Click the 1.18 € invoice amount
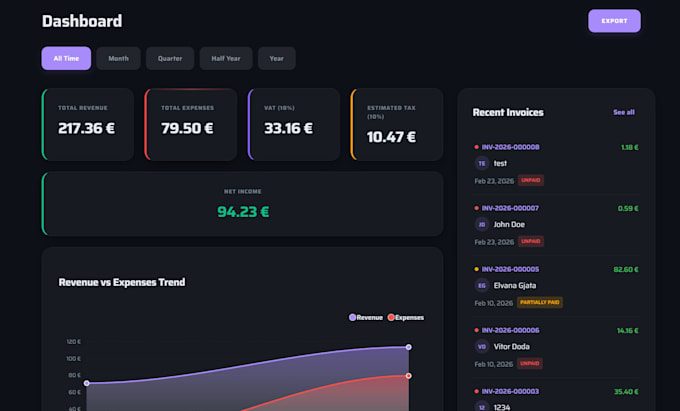 [630, 147]
